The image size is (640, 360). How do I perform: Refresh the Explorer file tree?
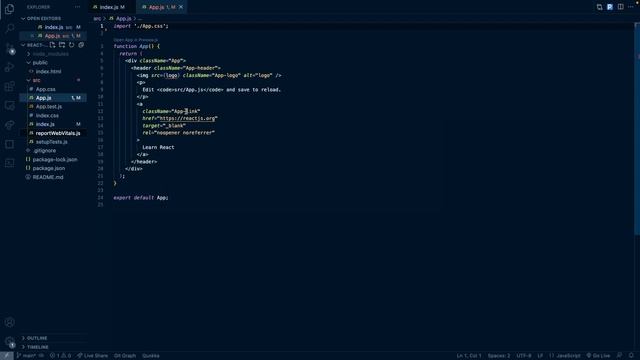coord(71,45)
